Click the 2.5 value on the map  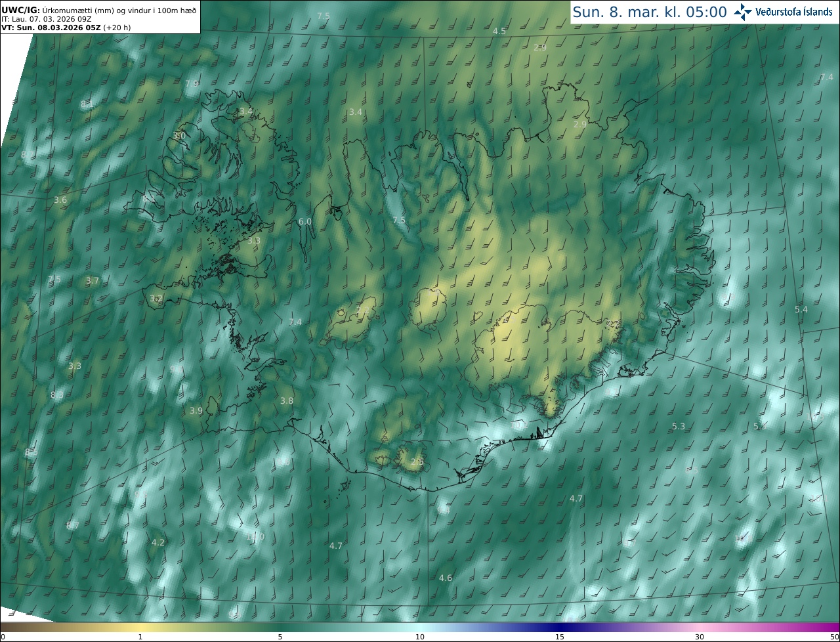tap(417, 462)
